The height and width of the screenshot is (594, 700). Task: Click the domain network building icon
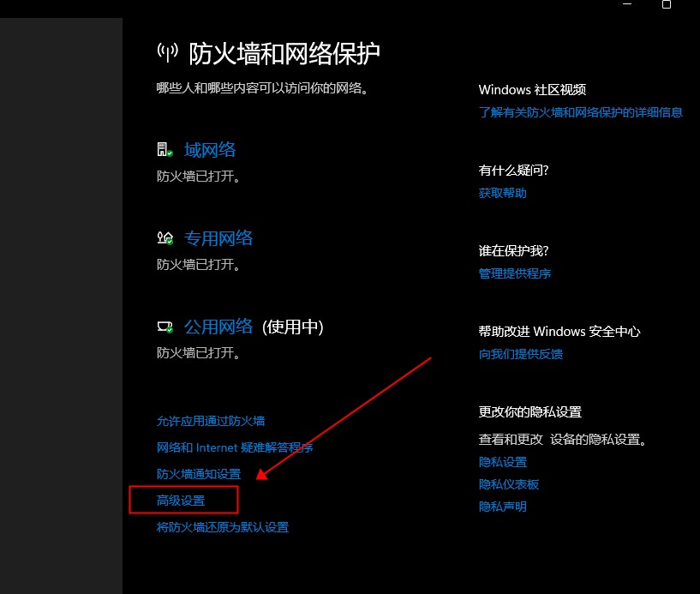click(165, 150)
